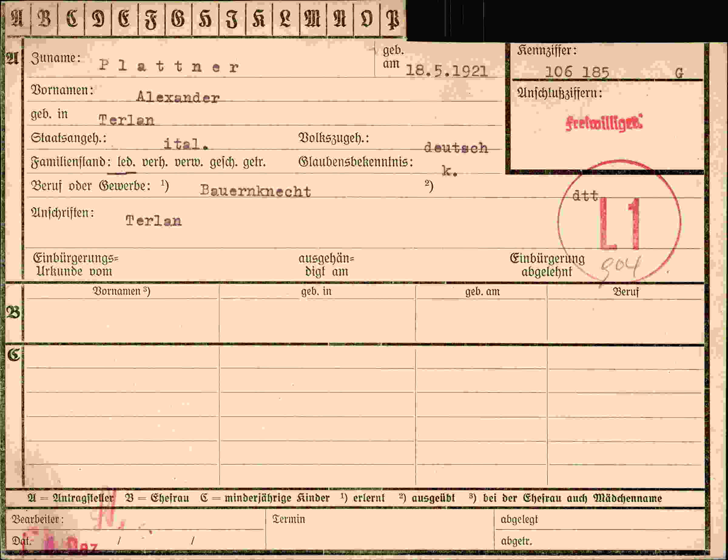Select the "verw." marital status option
Screen dimensions: 728x560
189,162
